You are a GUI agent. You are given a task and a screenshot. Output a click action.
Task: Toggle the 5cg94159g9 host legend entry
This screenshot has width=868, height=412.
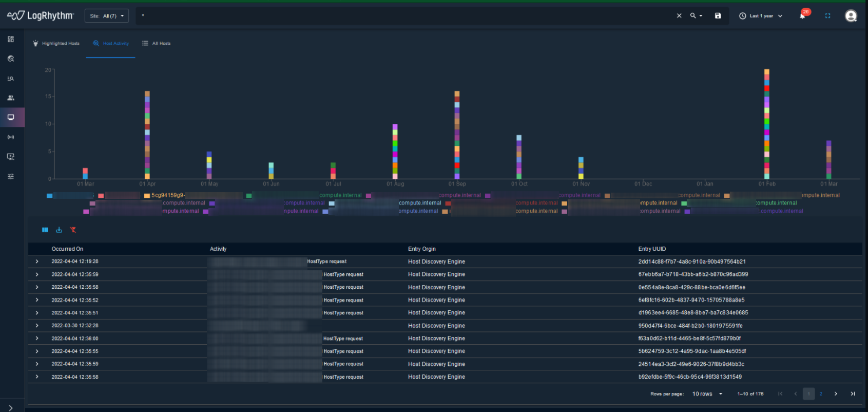click(x=167, y=195)
